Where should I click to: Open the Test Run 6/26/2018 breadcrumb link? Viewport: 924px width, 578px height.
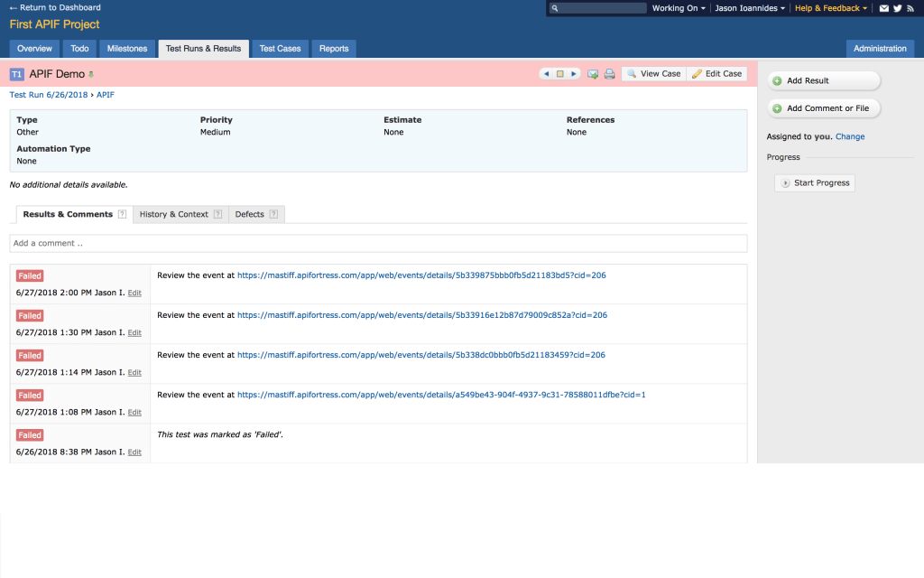(x=46, y=94)
